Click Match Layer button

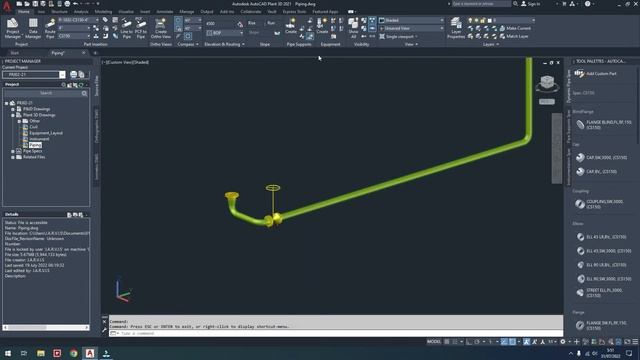pyautogui.click(x=514, y=36)
